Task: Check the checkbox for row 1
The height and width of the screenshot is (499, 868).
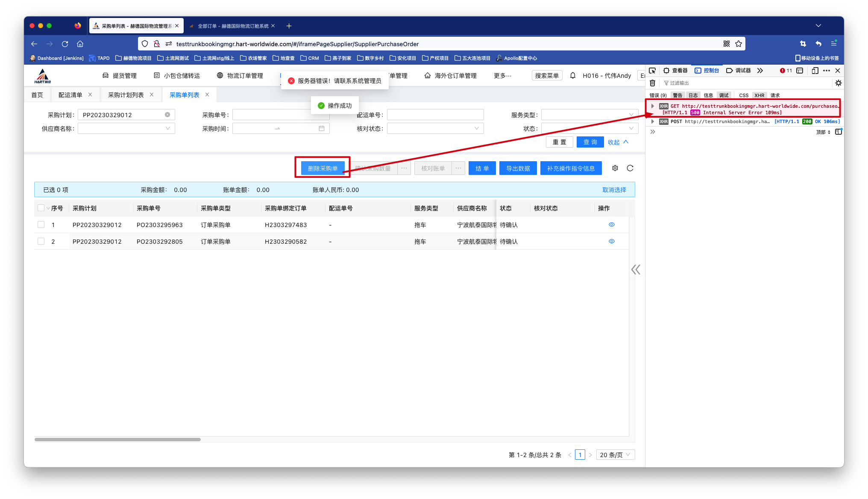Action: click(x=41, y=224)
